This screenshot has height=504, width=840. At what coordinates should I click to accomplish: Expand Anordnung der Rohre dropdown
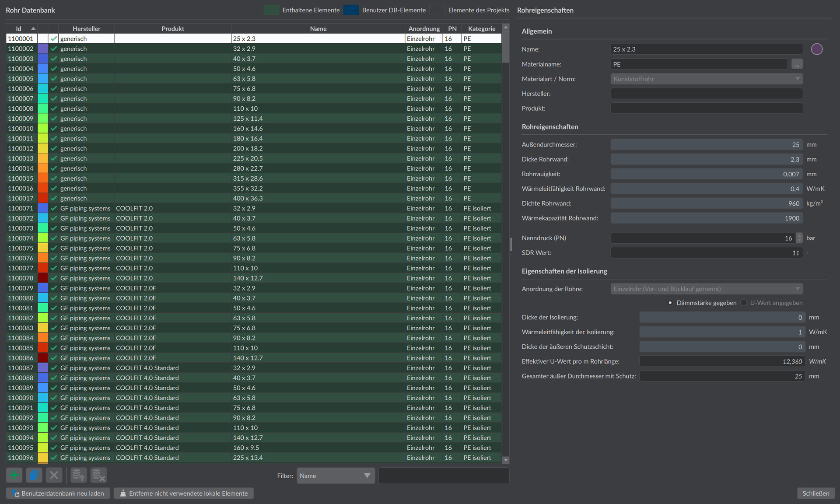[x=707, y=289]
